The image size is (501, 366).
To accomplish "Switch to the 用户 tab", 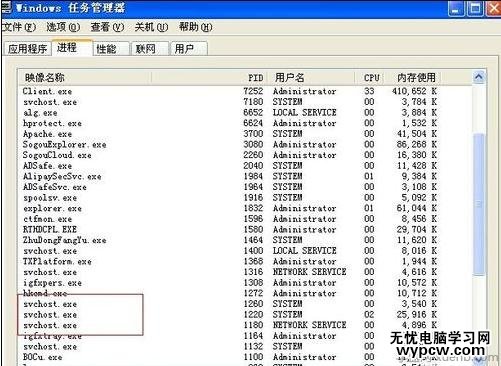I will pyautogui.click(x=189, y=49).
